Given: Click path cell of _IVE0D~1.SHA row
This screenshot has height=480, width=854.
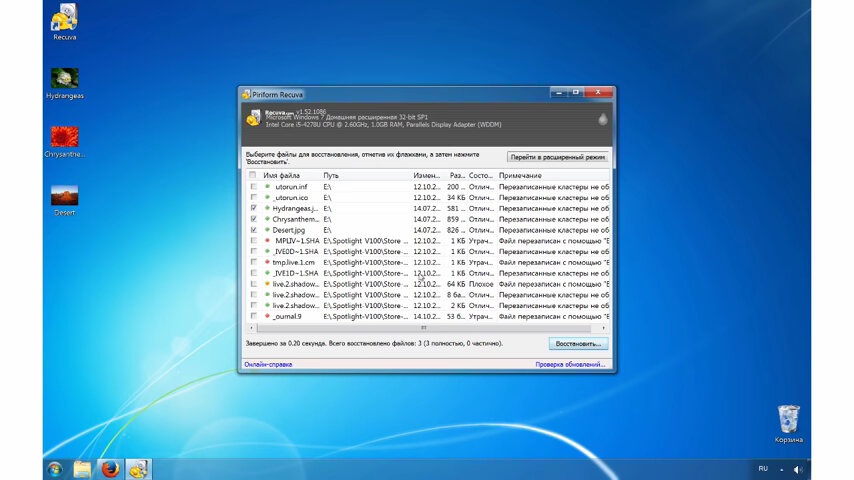Looking at the screenshot, I should (365, 251).
